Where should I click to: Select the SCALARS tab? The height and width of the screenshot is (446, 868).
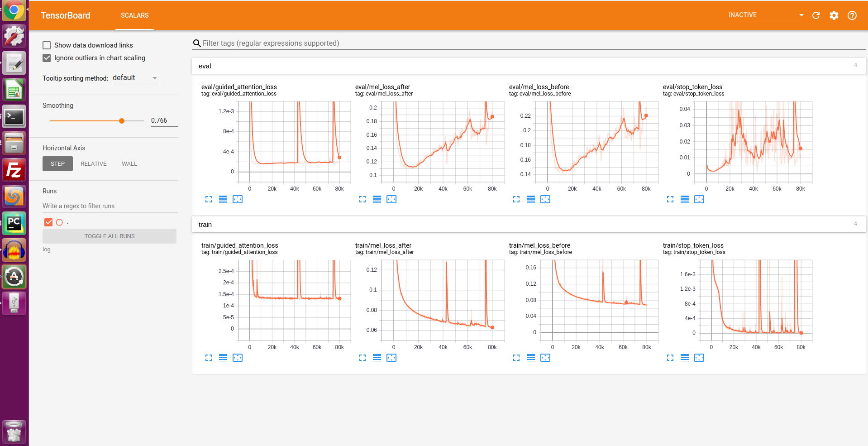134,15
